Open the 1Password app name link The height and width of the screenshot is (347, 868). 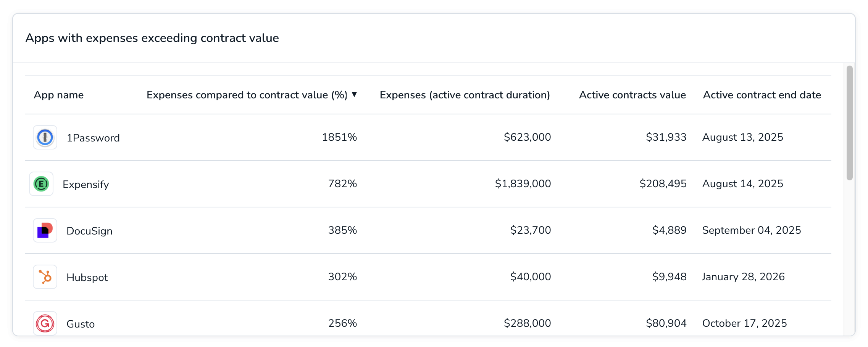tap(93, 138)
